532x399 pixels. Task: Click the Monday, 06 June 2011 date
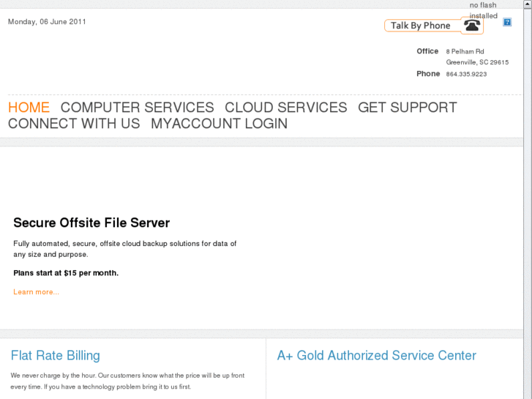pyautogui.click(x=47, y=21)
